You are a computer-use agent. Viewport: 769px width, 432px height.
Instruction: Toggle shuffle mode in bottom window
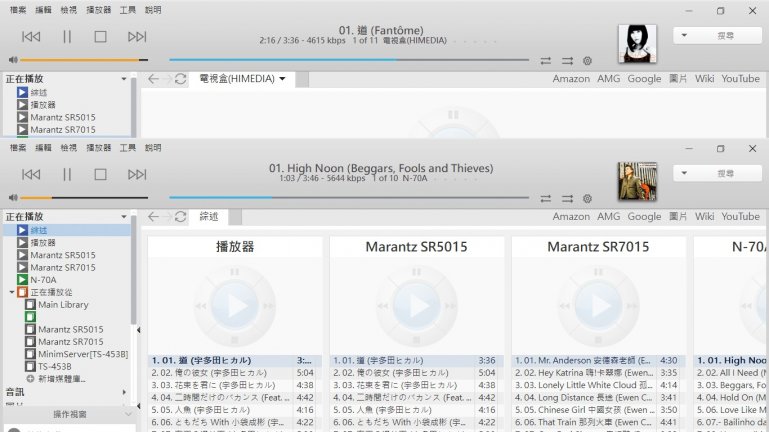coord(567,199)
